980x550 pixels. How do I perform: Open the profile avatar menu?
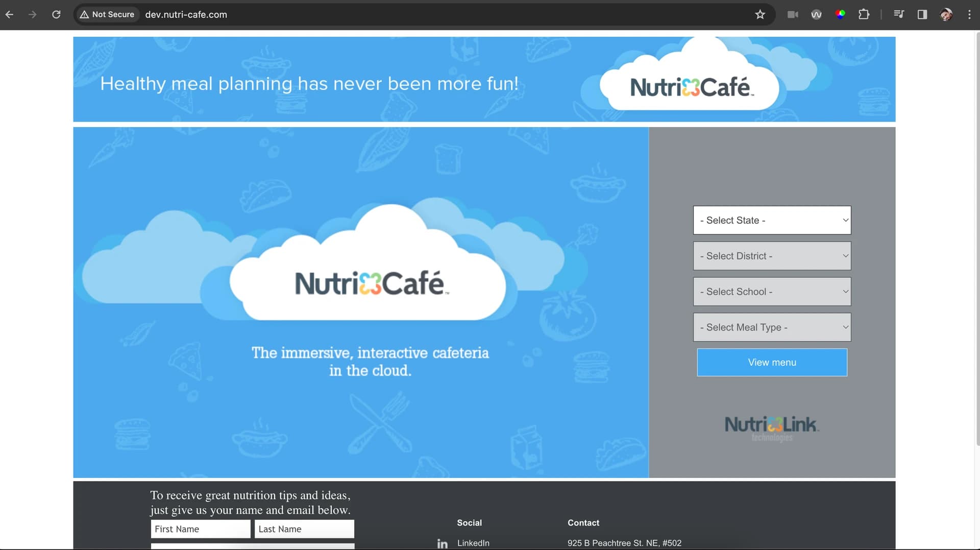click(946, 14)
